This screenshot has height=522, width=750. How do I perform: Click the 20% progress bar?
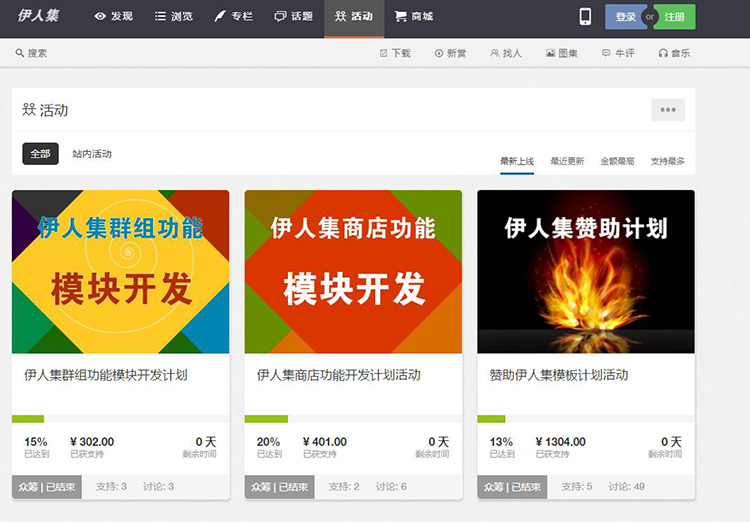click(x=353, y=419)
